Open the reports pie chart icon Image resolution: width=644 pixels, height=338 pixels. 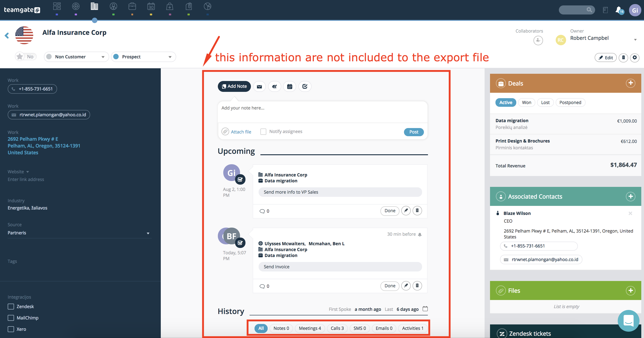coord(207,6)
